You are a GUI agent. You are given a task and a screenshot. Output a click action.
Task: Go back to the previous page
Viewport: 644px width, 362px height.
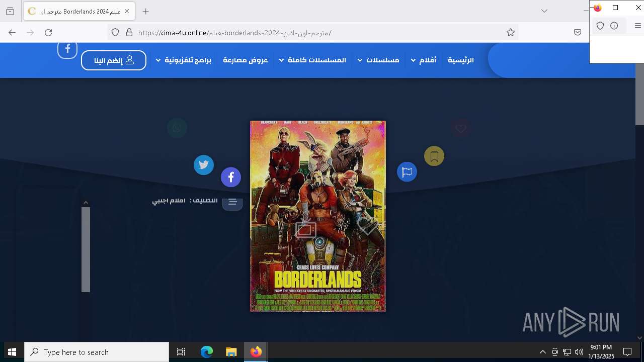(12, 32)
